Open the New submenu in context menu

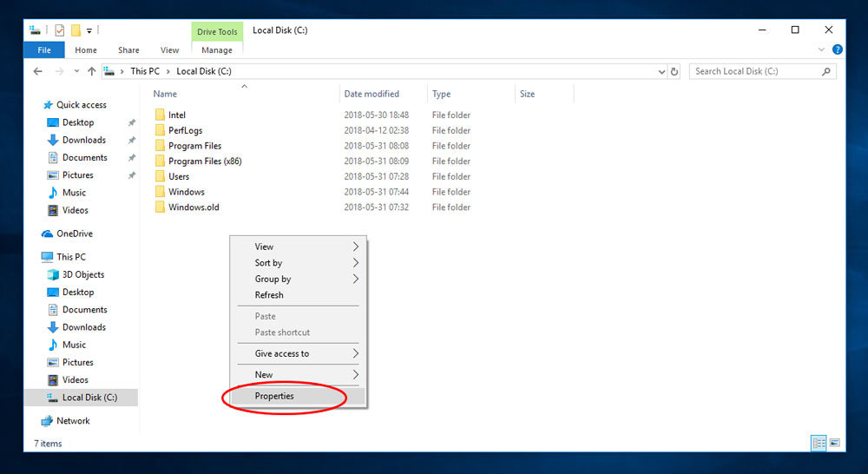[299, 375]
